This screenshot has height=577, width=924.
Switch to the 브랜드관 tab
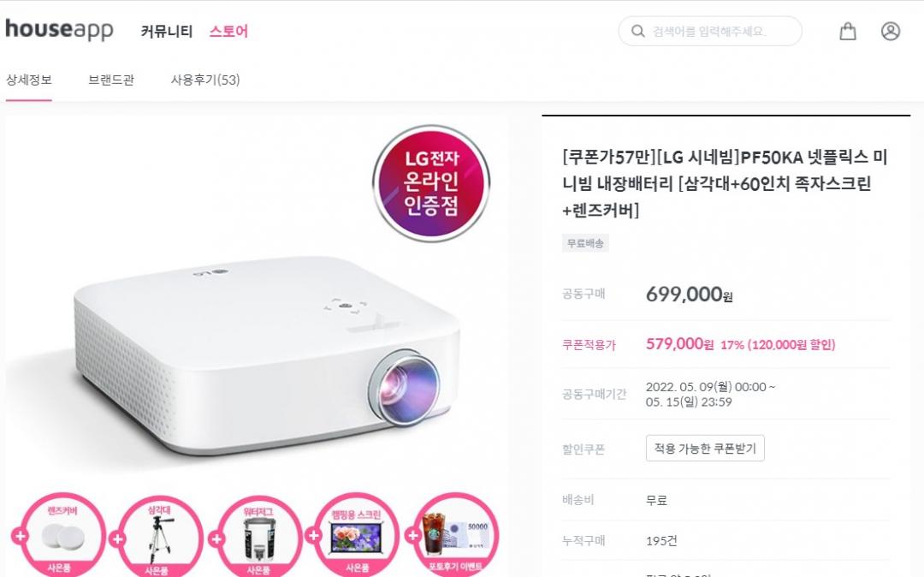(x=111, y=80)
